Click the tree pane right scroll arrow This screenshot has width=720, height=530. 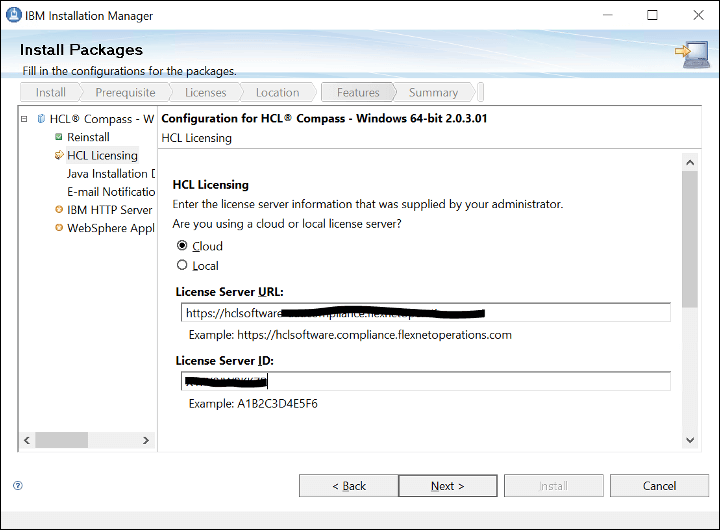tap(146, 440)
